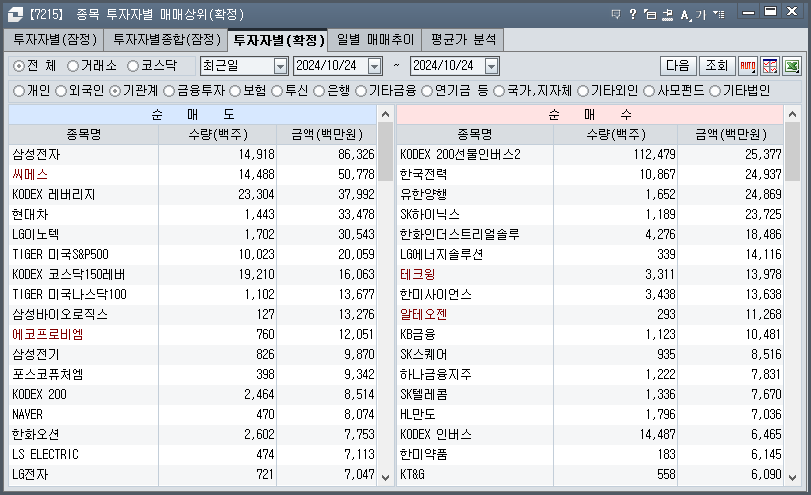The image size is (811, 495).
Task: Export to Excel with the green icon
Action: tap(792, 66)
